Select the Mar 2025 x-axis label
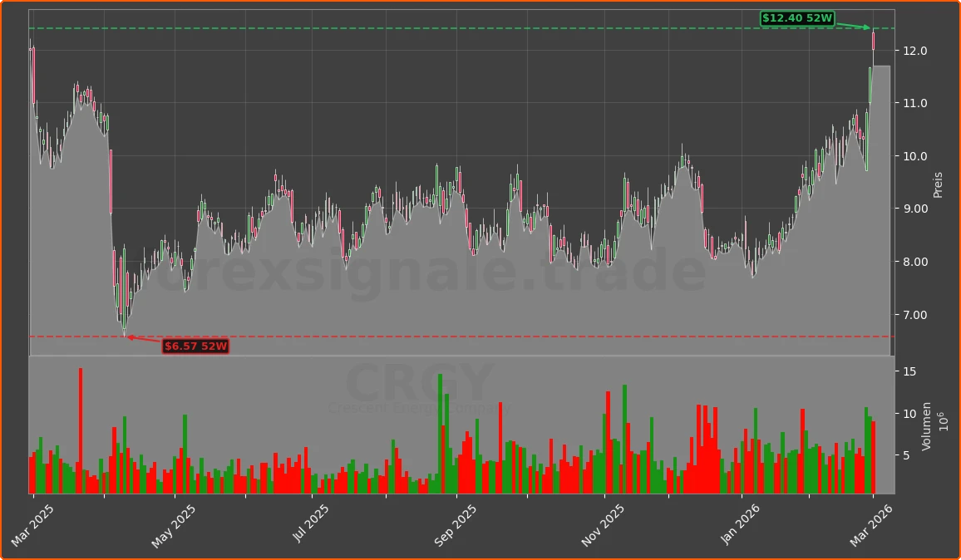The height and width of the screenshot is (560, 961). tap(33, 525)
